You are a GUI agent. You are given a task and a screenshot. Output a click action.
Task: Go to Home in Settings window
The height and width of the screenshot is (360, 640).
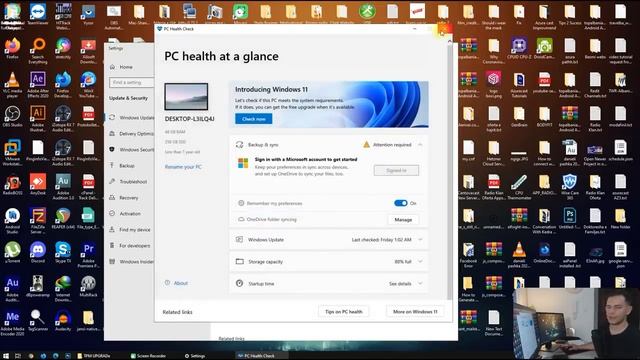click(126, 67)
